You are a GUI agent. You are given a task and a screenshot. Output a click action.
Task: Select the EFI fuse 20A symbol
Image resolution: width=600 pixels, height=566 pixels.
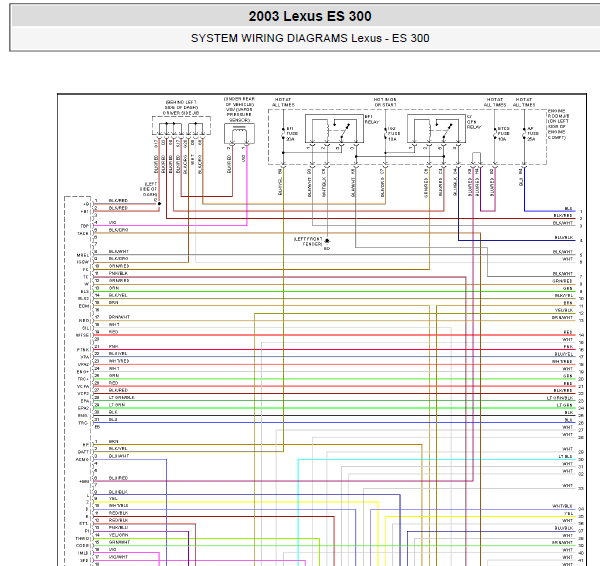click(x=284, y=133)
